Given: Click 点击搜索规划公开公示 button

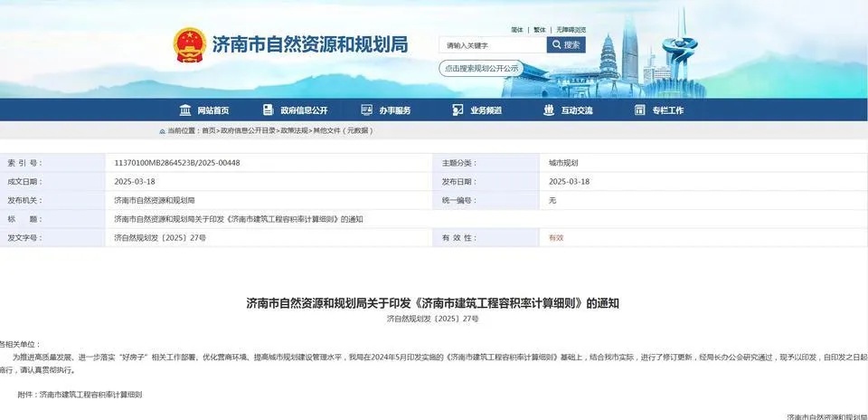Looking at the screenshot, I should (x=481, y=68).
